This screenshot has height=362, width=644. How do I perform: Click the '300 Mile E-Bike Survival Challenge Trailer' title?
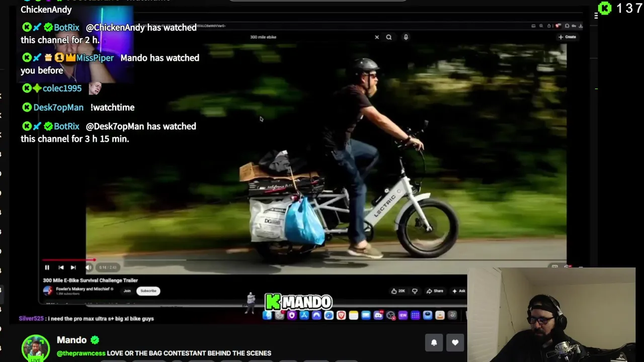(90, 280)
